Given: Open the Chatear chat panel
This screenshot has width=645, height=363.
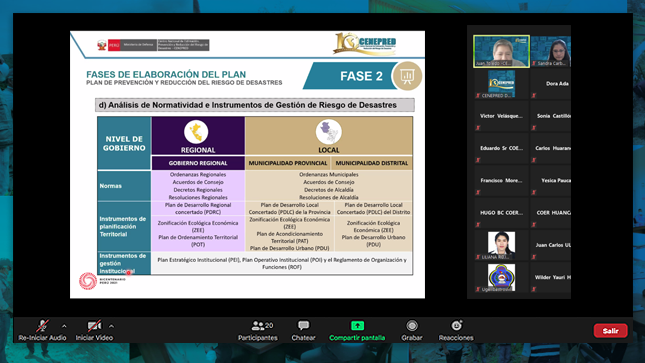Looking at the screenshot, I should tap(304, 330).
